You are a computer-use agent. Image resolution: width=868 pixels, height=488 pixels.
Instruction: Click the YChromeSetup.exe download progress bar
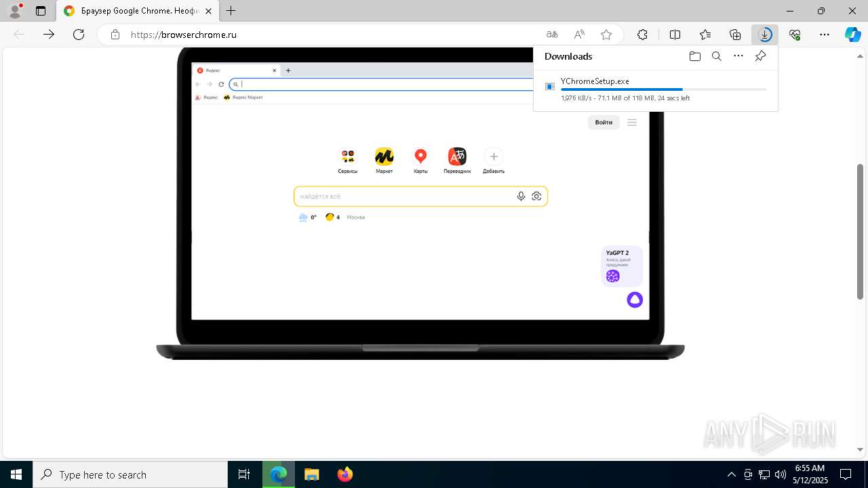click(664, 89)
